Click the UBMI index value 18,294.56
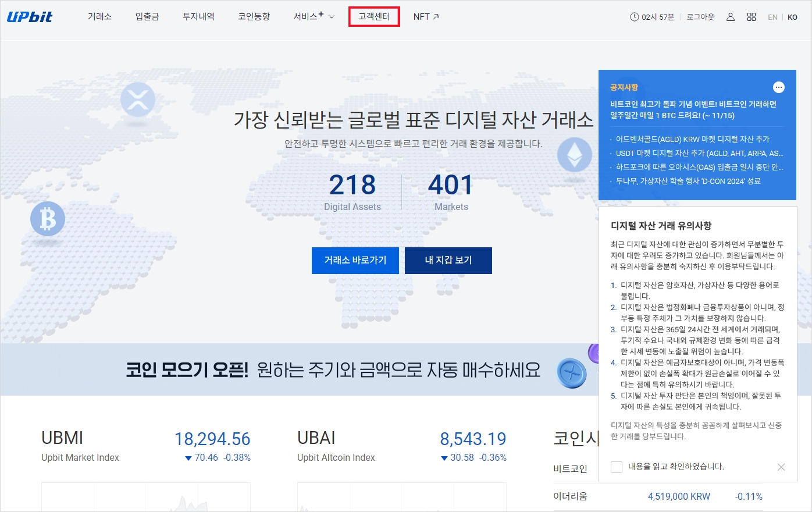This screenshot has height=512, width=812. point(212,439)
